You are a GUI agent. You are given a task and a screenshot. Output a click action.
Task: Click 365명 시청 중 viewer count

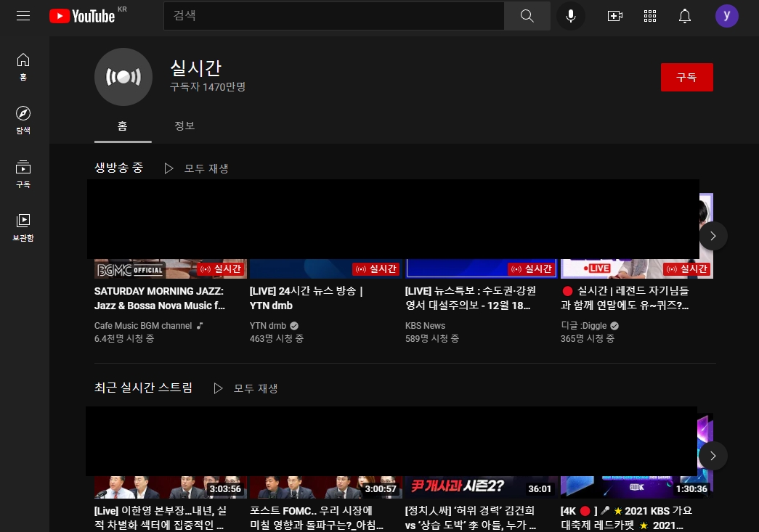coord(587,338)
